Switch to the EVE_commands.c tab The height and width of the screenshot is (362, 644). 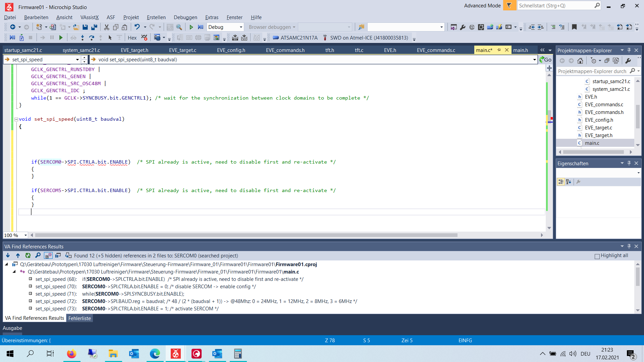point(436,50)
